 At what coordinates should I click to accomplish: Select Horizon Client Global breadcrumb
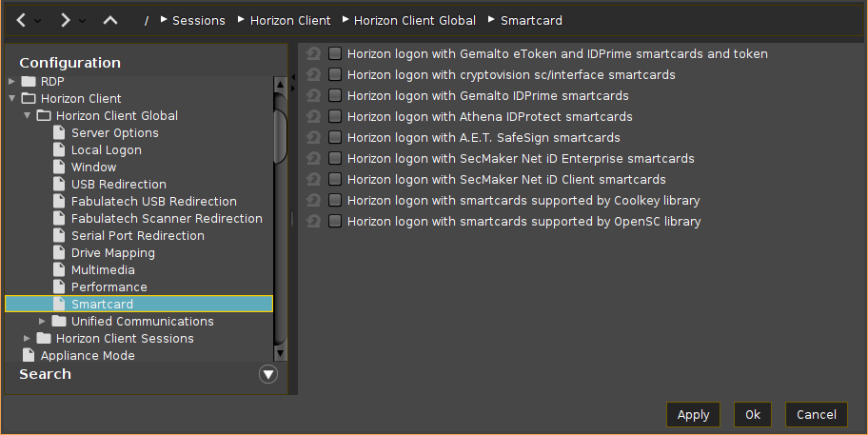click(x=414, y=20)
